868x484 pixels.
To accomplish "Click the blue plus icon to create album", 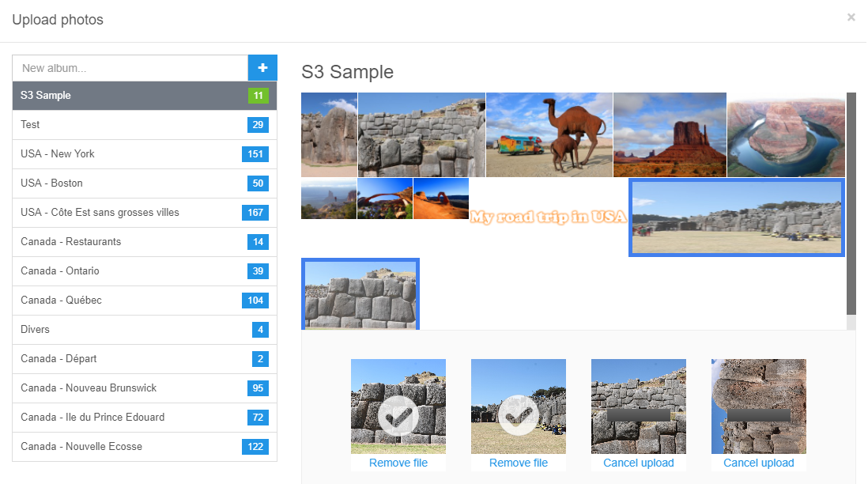I will 262,68.
